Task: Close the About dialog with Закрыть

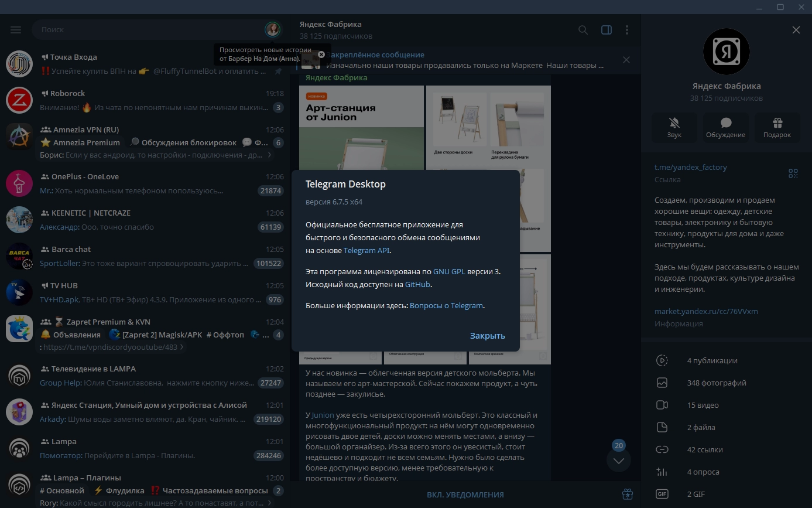Action: (487, 336)
